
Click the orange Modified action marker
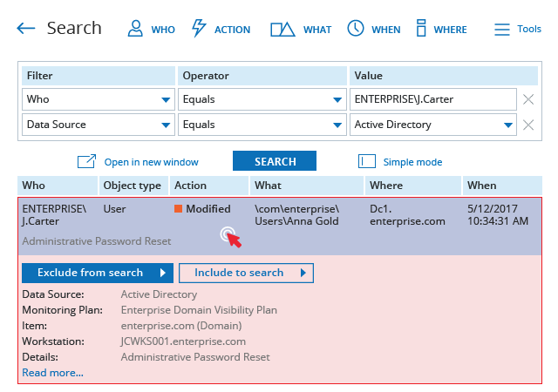[x=178, y=209]
